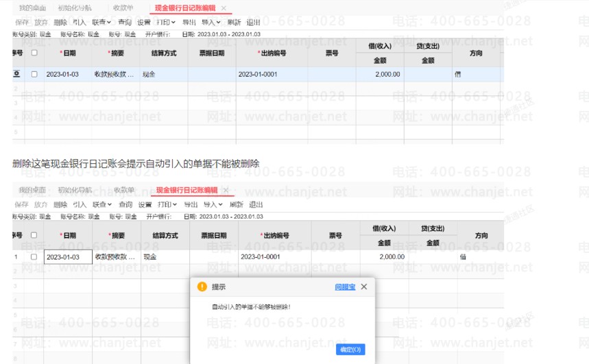Switch to the 我的桌面 tab in the top window
This screenshot has width=589, height=364.
(x=32, y=8)
